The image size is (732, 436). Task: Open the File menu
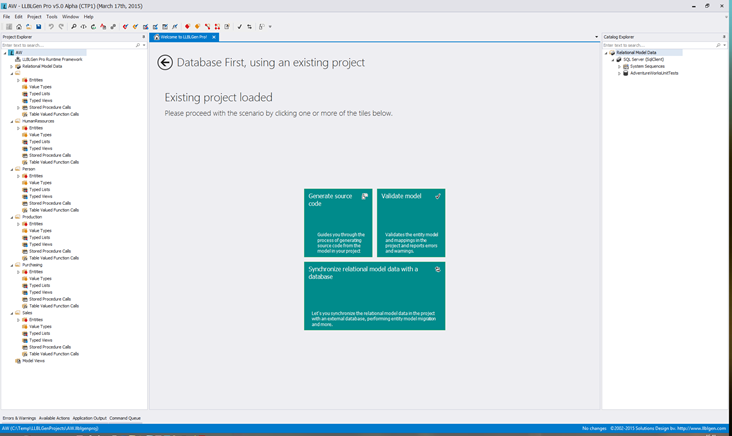pyautogui.click(x=7, y=16)
